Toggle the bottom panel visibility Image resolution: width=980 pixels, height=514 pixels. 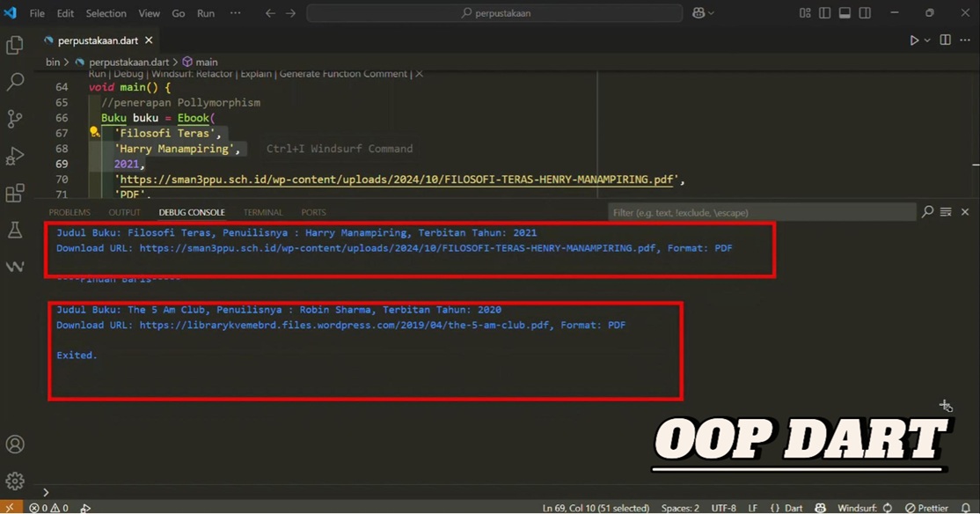(845, 13)
